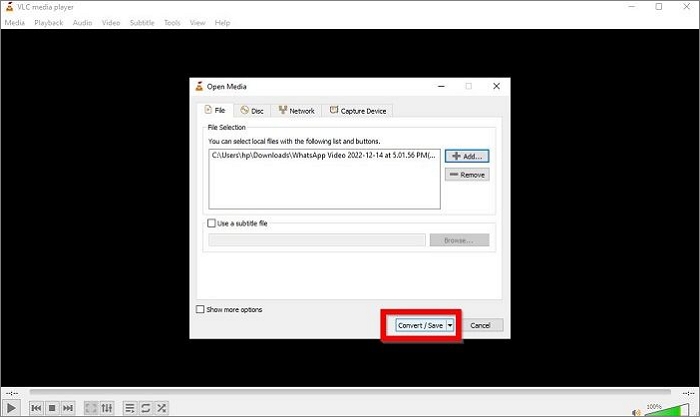Switch to the Network tab
The image size is (700, 417).
(x=295, y=111)
